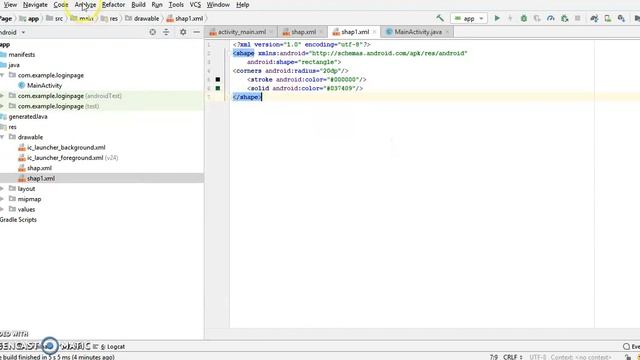
Task: Expand the values folder
Action: tap(2, 209)
